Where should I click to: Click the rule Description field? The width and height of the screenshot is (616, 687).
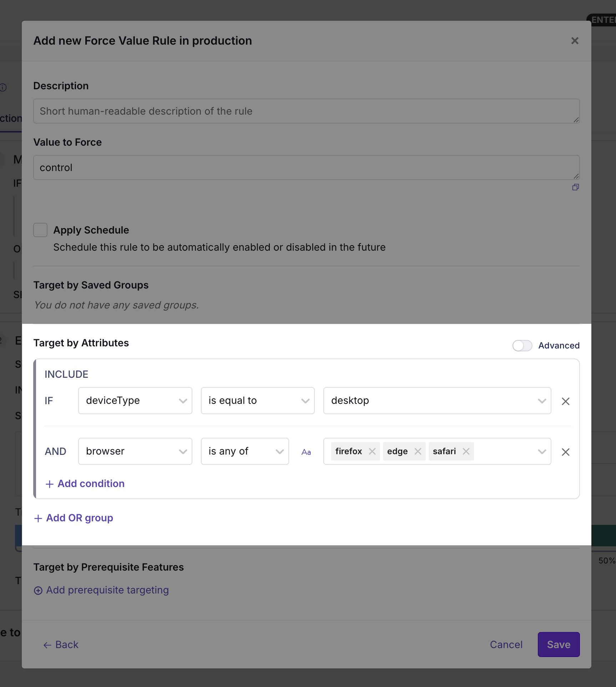coord(306,111)
